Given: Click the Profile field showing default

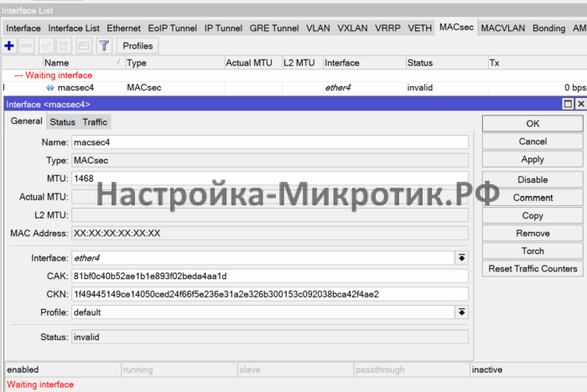Looking at the screenshot, I should point(262,312).
